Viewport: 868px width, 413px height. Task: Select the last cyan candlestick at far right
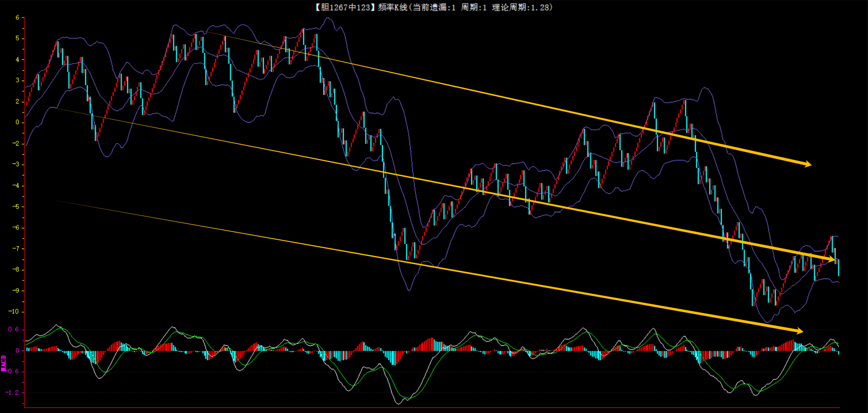(x=839, y=268)
